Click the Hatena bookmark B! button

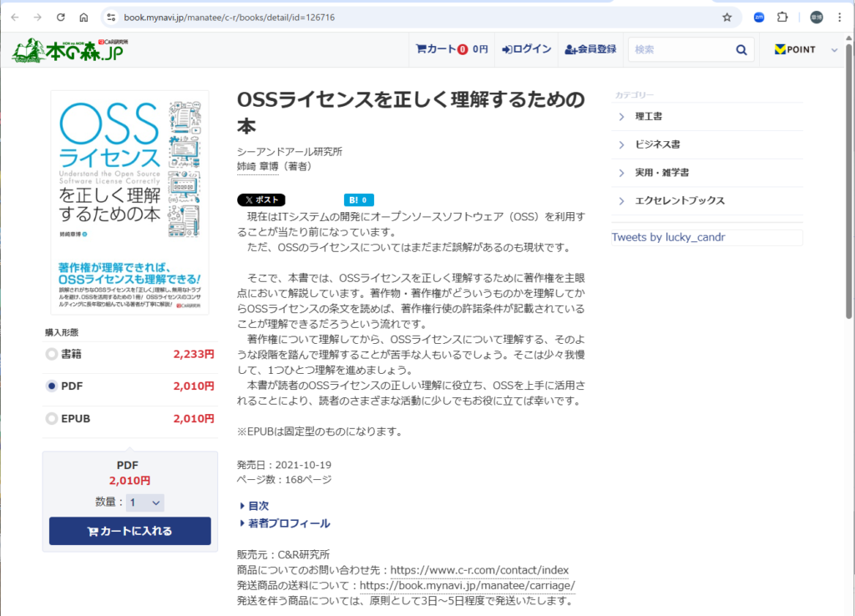click(358, 200)
